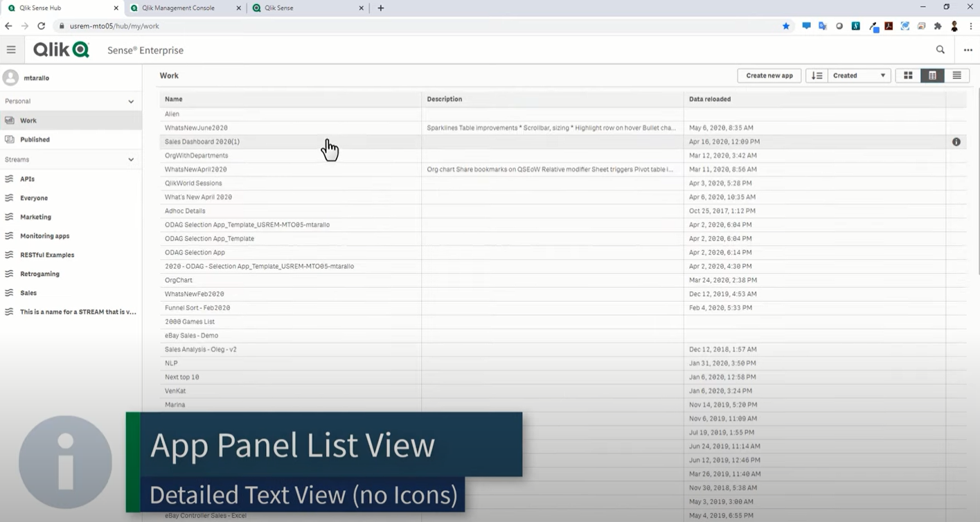Switch to Qlik Management Console tab
980x522 pixels.
pyautogui.click(x=186, y=8)
